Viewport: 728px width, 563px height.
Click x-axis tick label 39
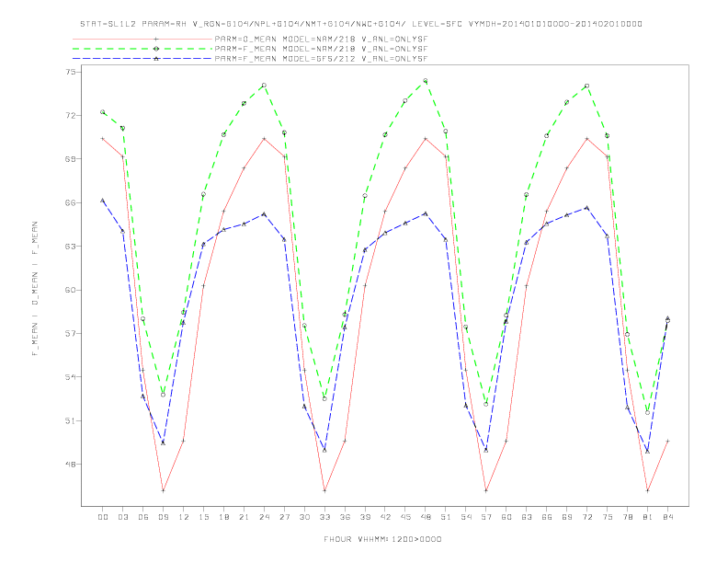coord(365,517)
